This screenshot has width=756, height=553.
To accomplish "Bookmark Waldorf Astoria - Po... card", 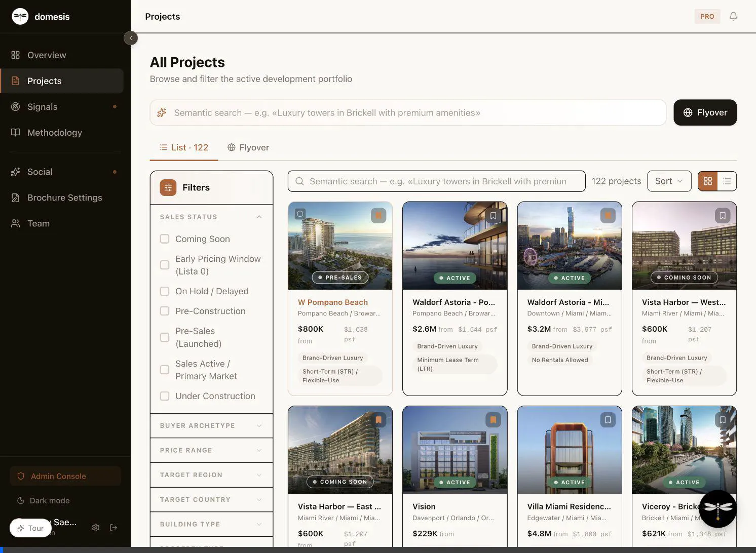I will pyautogui.click(x=493, y=215).
